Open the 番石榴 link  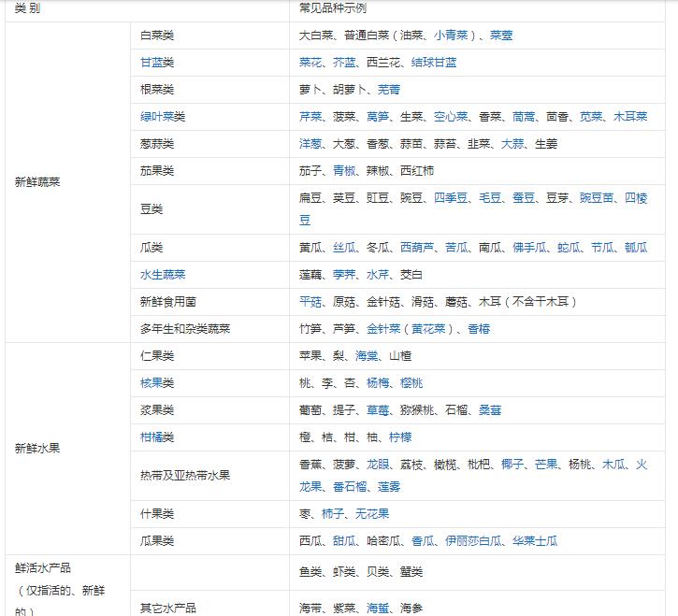point(350,487)
